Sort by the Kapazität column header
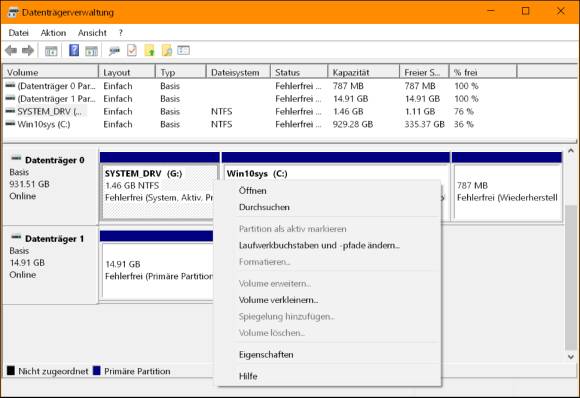Viewport: 580px width, 398px height. click(364, 72)
